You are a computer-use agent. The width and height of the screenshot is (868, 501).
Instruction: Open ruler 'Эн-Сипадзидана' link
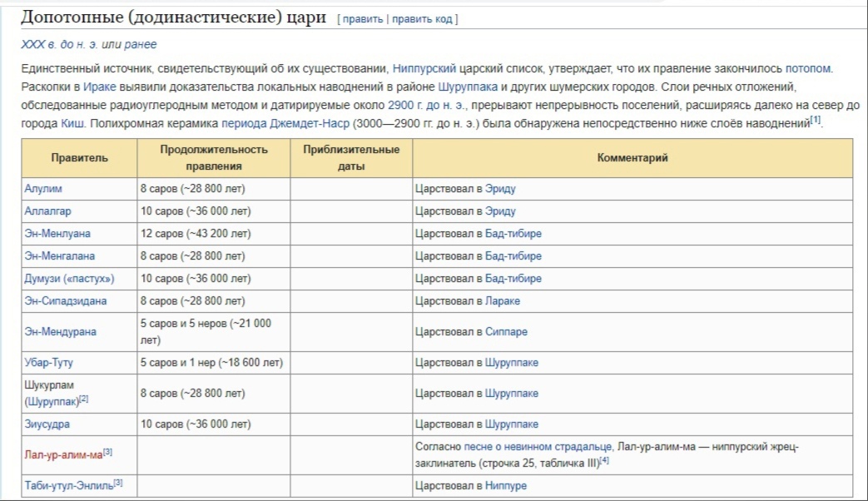[65, 301]
